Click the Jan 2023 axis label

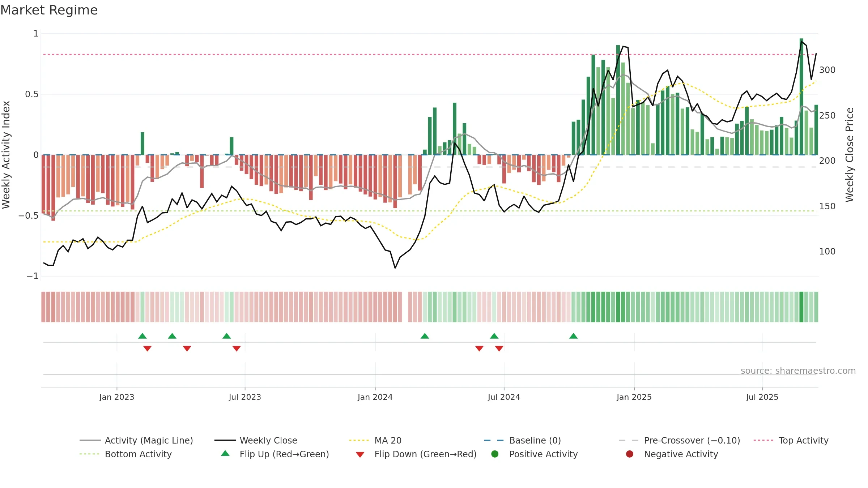click(x=116, y=397)
